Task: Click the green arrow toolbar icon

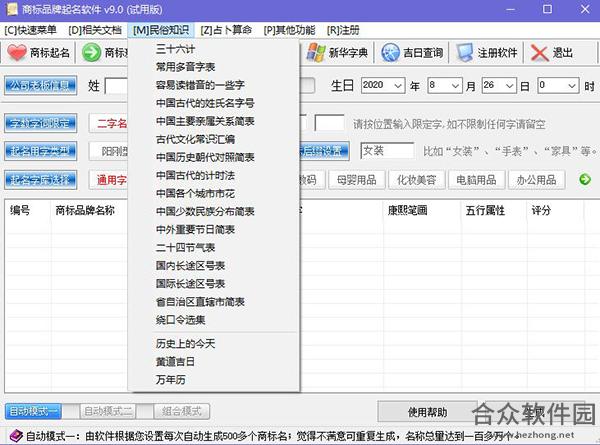Action: coord(91,52)
